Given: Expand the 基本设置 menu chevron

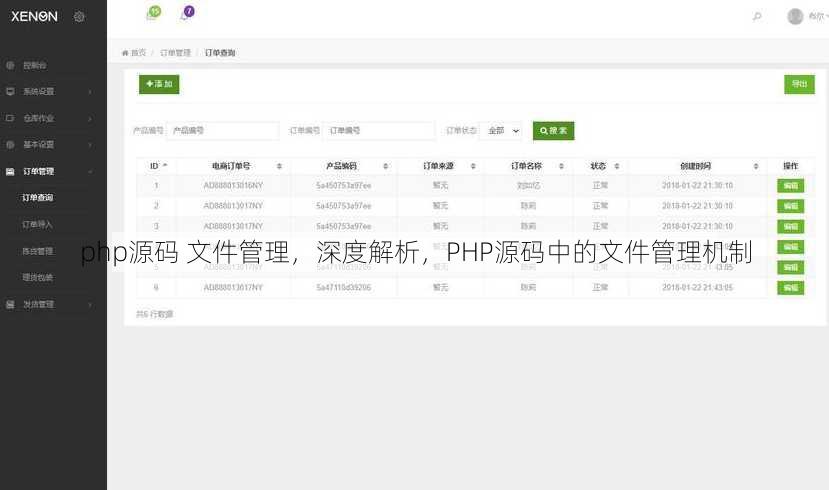Looking at the screenshot, I should [90, 145].
